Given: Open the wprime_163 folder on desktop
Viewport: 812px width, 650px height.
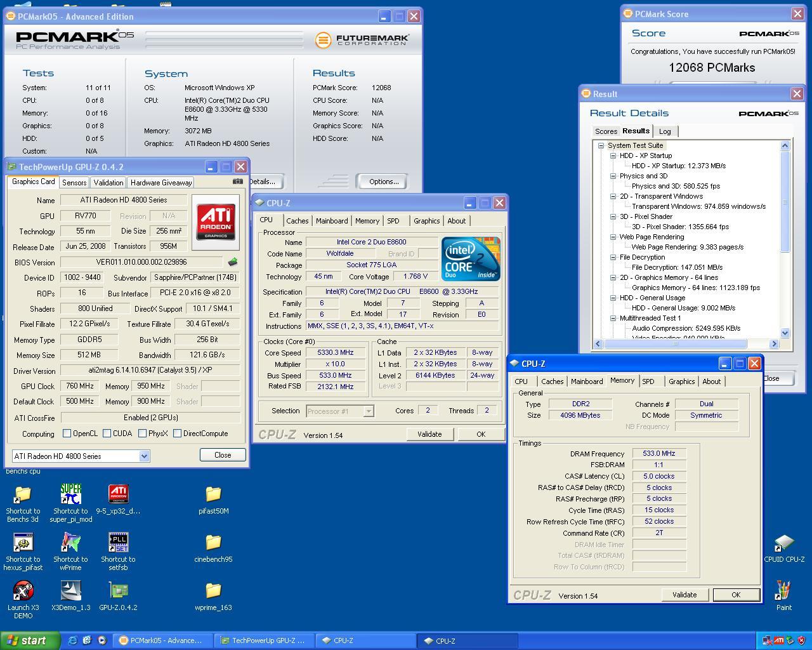Looking at the screenshot, I should tap(213, 591).
